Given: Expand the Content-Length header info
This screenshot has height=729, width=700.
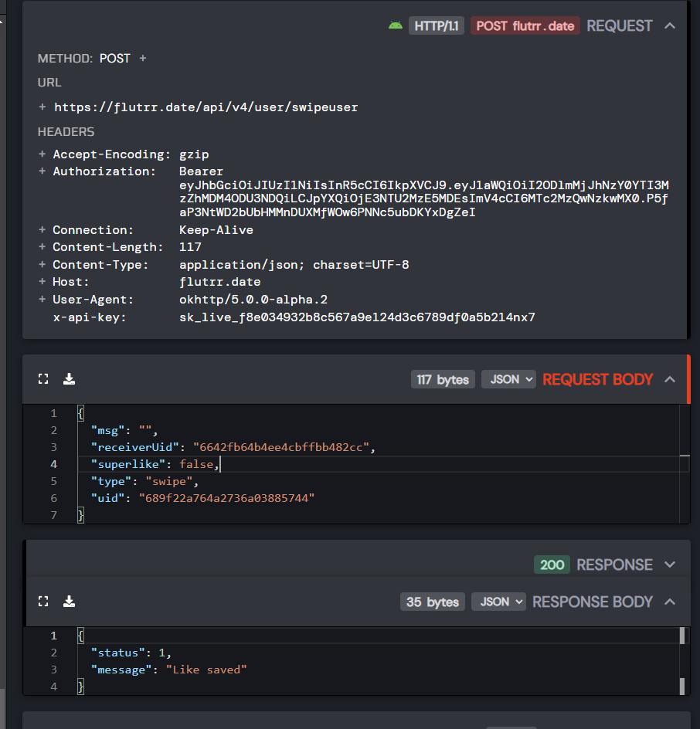Looking at the screenshot, I should click(x=42, y=247).
